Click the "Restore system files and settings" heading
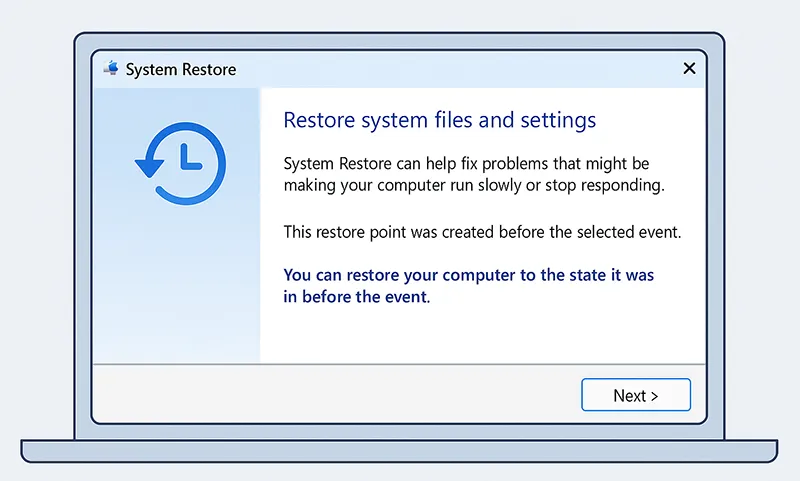This screenshot has width=800, height=481. click(x=439, y=121)
